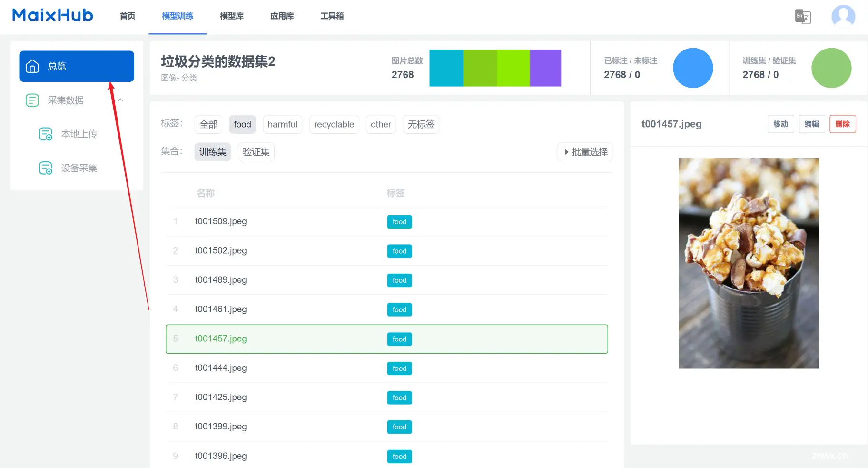This screenshot has height=468, width=868.
Task: Select row t001502.jpeg
Action: click(x=387, y=251)
